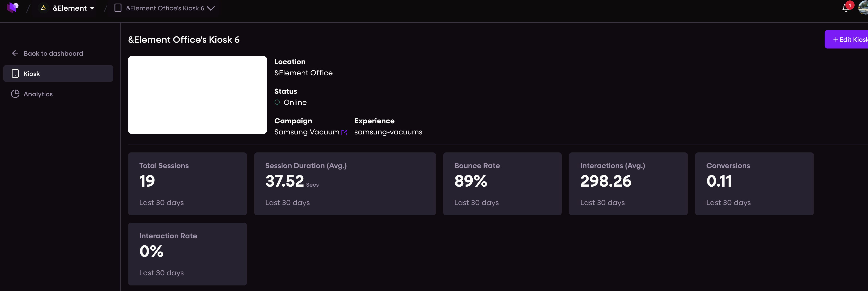Open Samsung Vacuum external link icon

tap(344, 133)
